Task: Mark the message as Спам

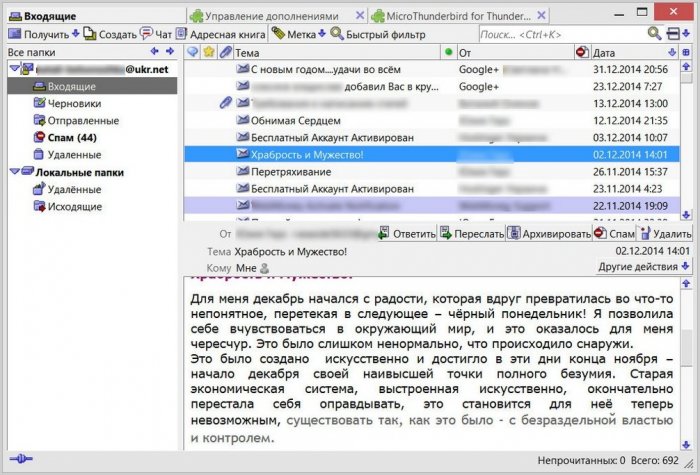Action: (614, 233)
